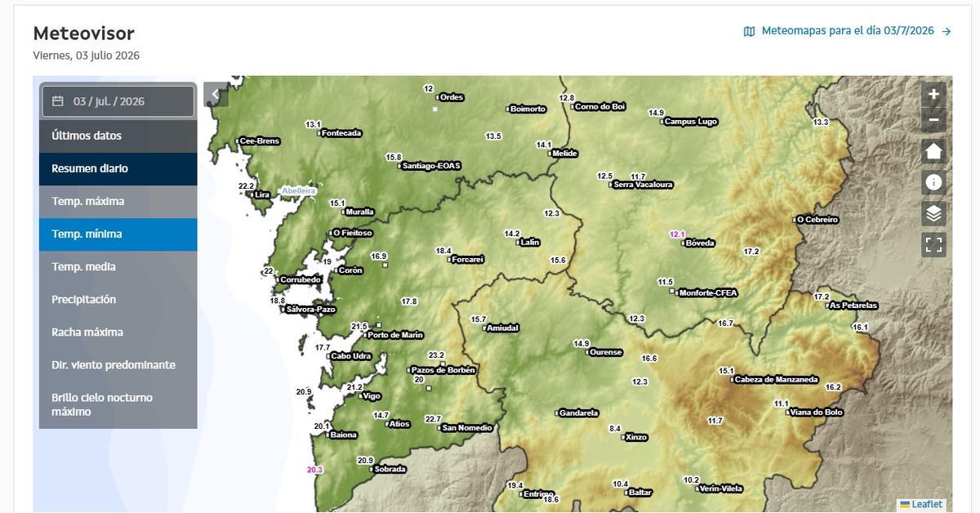
Task: Click the Fonteada station label
Action: point(342,133)
